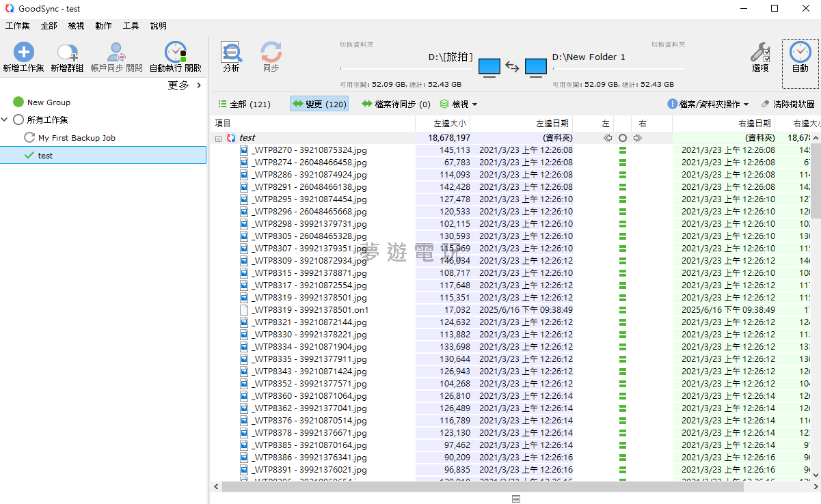
Task: Open 選項 (Options) wrench icon
Action: click(x=760, y=53)
